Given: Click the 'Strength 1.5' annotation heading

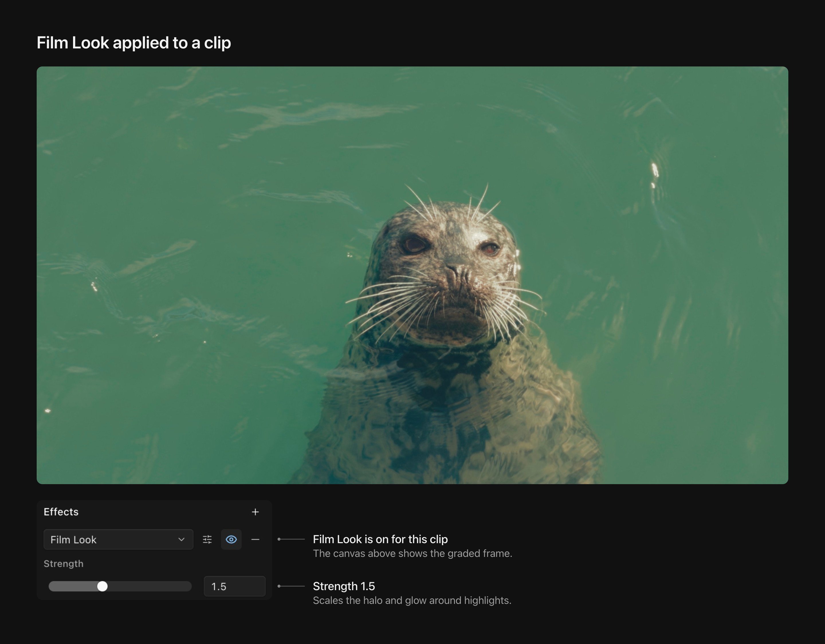Looking at the screenshot, I should 344,586.
